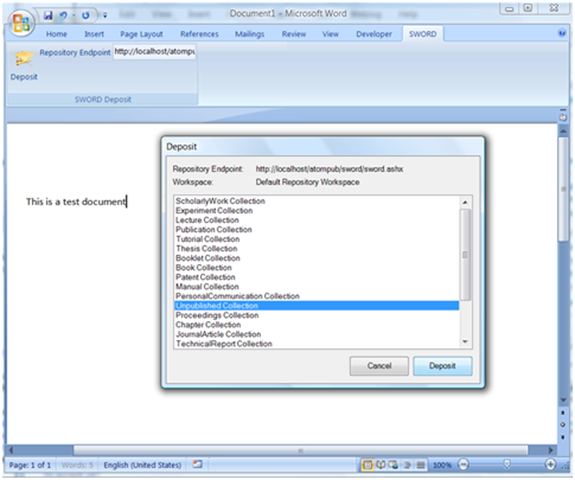This screenshot has height=480, width=575.
Task: Select the SWORD ribbon tab
Action: coord(422,34)
